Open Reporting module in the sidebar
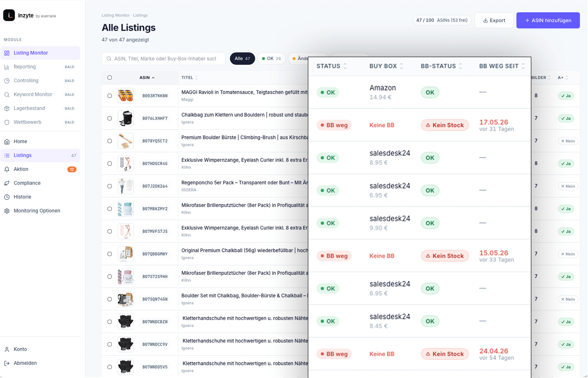This screenshot has height=378, width=588. [x=40, y=67]
